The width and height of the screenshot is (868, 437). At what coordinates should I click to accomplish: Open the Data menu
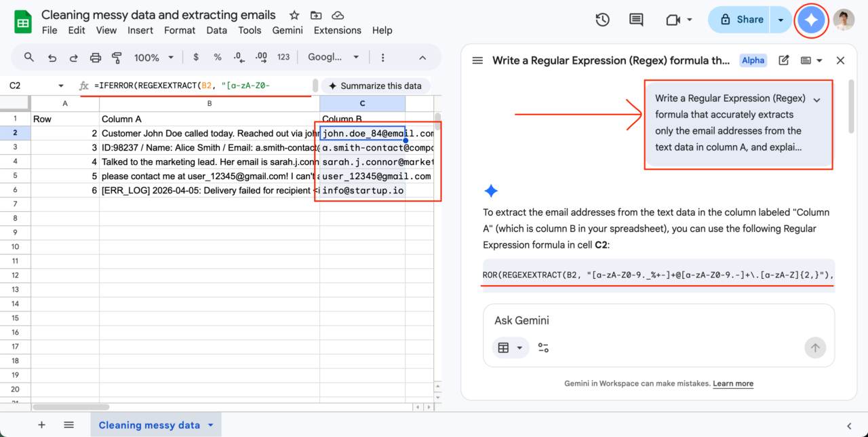[x=217, y=30]
